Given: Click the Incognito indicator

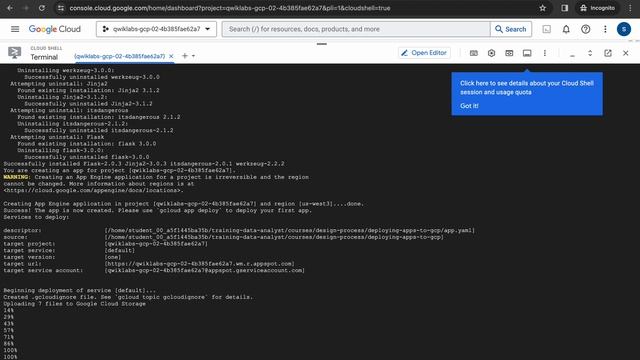Looking at the screenshot, I should click(598, 8).
